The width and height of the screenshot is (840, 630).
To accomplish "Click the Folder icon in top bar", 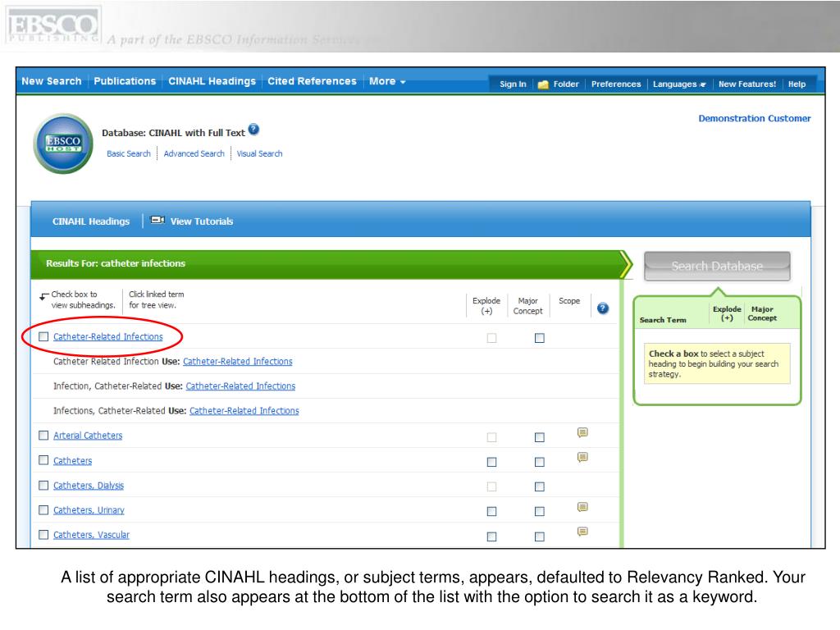I will (543, 84).
